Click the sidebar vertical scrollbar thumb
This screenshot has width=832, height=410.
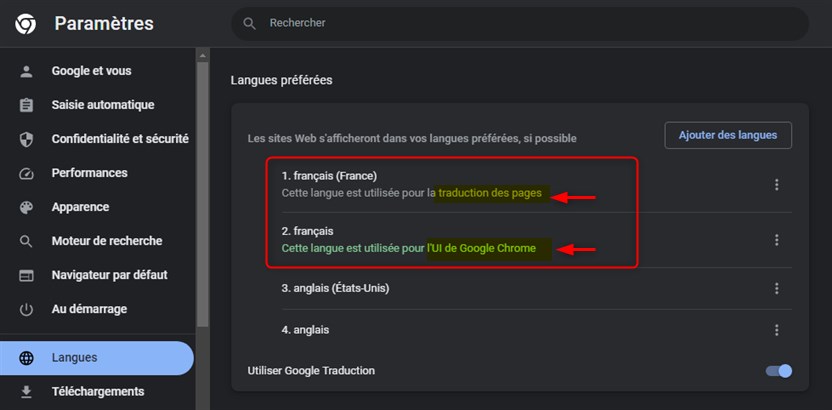pos(202,194)
